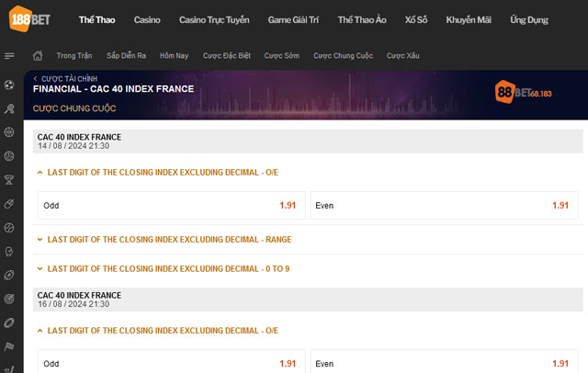Screen dimensions: 588x373
Task: Click the 188BET logo
Action: (x=29, y=18)
